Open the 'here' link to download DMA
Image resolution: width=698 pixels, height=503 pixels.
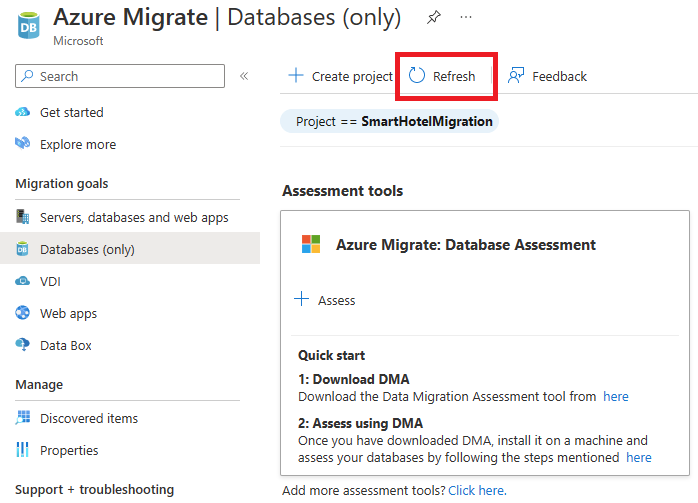[x=616, y=397]
